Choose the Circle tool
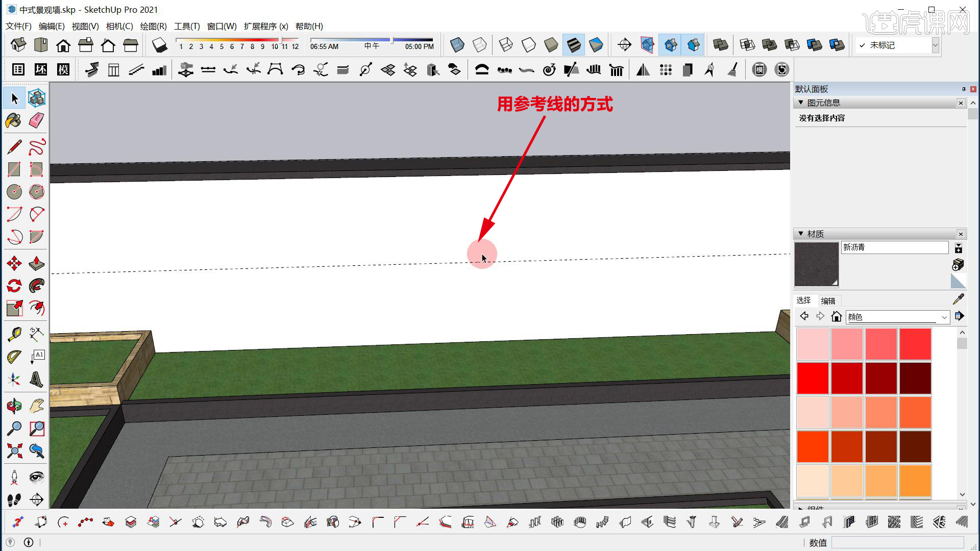This screenshot has width=980, height=551. pyautogui.click(x=14, y=192)
